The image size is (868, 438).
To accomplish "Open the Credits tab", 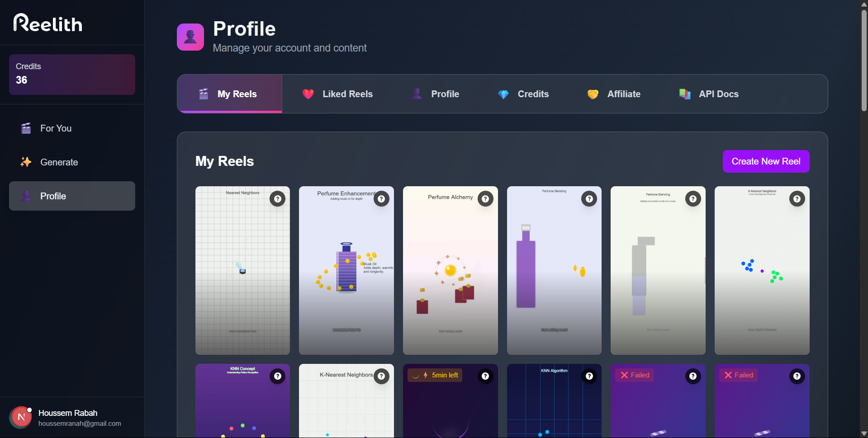I will (x=523, y=94).
